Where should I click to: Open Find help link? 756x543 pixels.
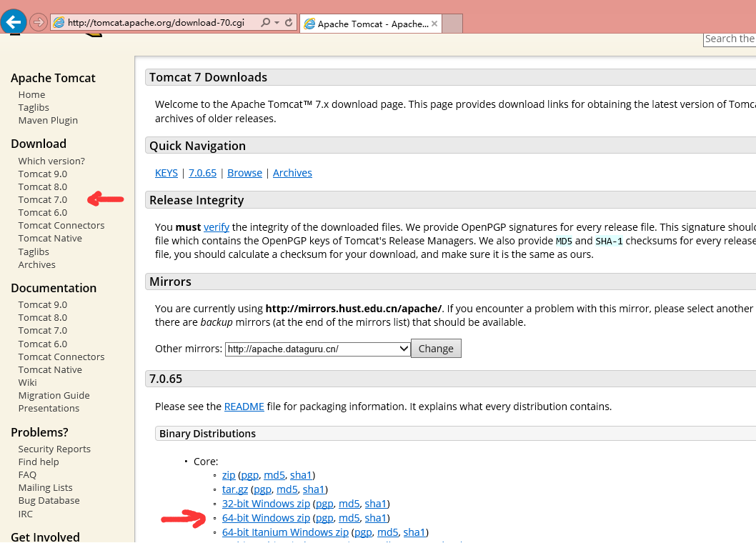(39, 462)
